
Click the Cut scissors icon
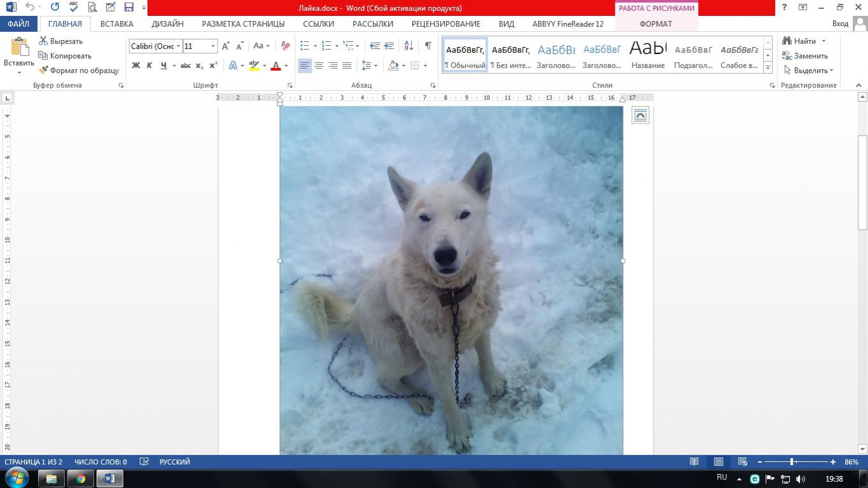(x=43, y=41)
